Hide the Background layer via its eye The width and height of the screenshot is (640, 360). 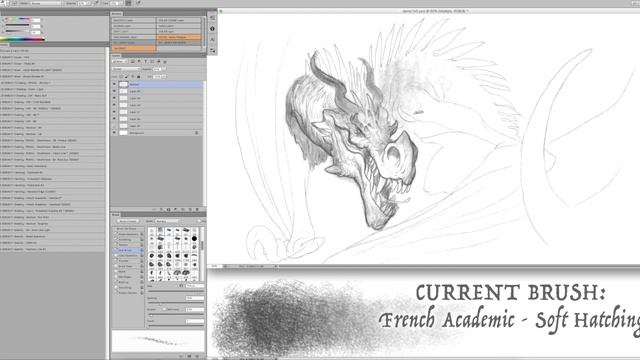coord(114,133)
